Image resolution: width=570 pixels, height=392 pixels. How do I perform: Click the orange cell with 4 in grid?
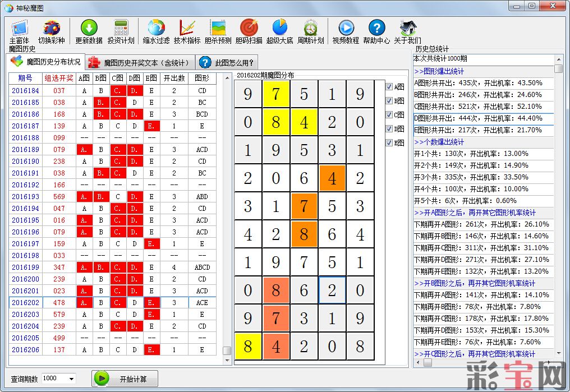pyautogui.click(x=332, y=178)
